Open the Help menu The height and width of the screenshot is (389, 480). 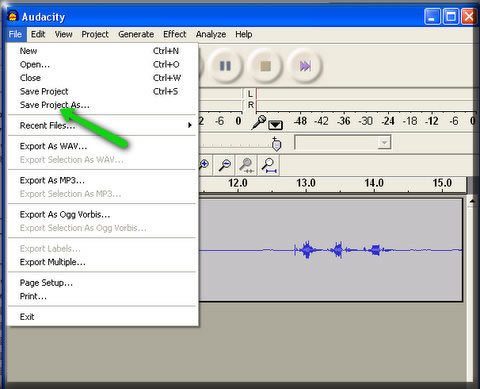click(x=244, y=34)
